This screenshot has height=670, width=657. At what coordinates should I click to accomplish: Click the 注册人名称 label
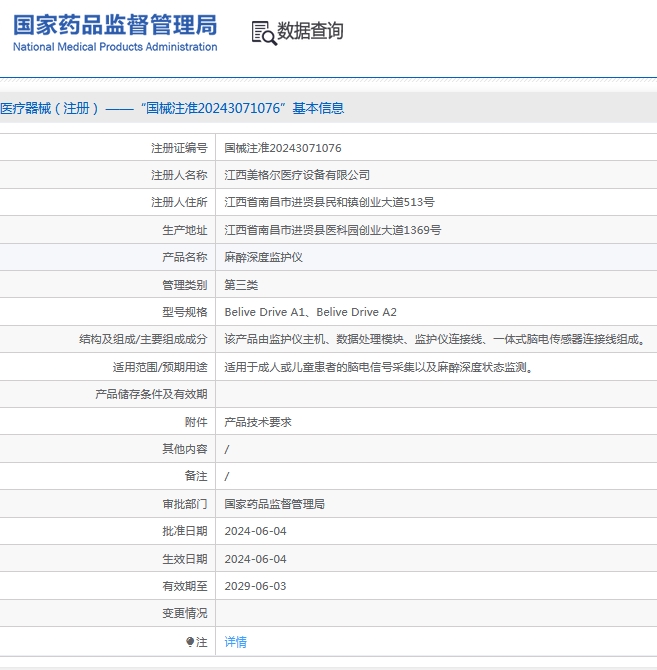tap(179, 175)
